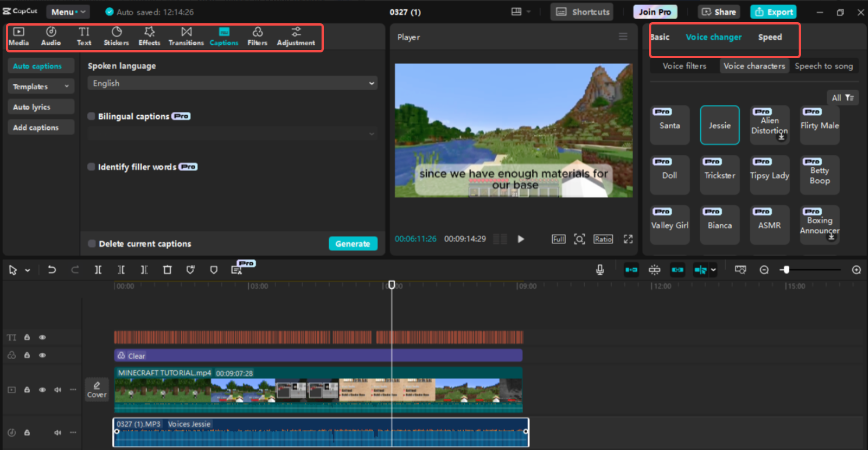Open the All voice filter dropdown

[843, 98]
